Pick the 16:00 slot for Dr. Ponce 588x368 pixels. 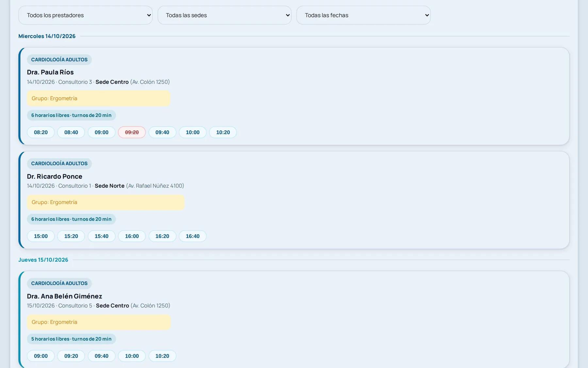pyautogui.click(x=132, y=236)
